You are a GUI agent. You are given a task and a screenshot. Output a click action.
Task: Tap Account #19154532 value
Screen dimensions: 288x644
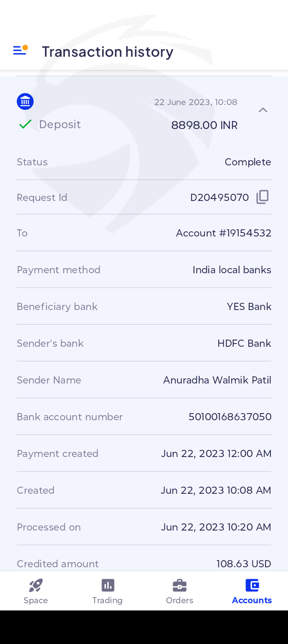tap(224, 233)
